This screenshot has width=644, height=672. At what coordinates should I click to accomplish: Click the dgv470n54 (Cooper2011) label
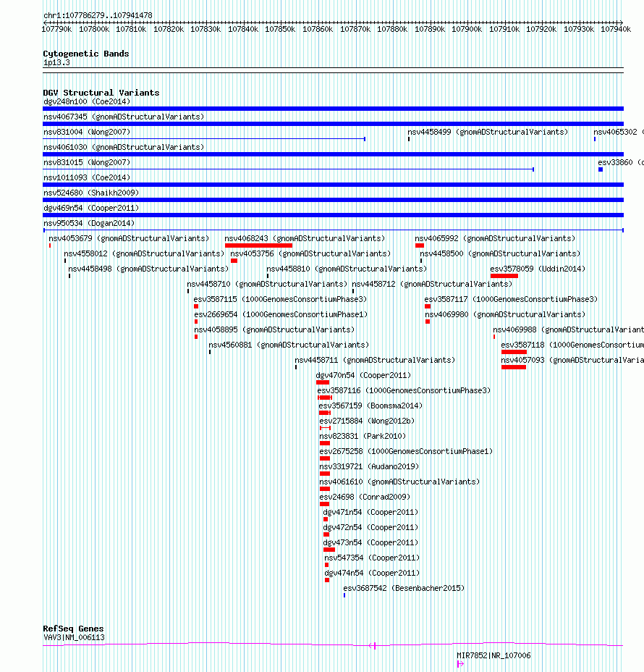tap(363, 375)
